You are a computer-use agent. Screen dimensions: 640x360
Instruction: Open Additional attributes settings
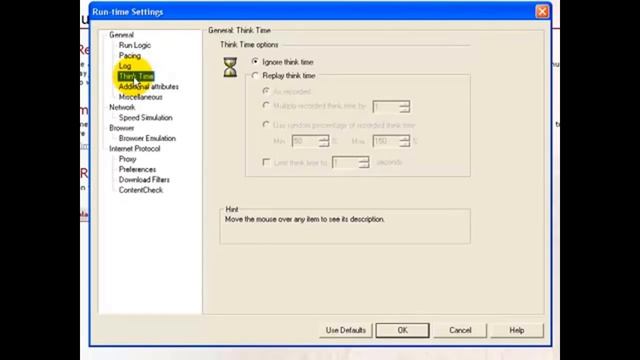pos(149,87)
